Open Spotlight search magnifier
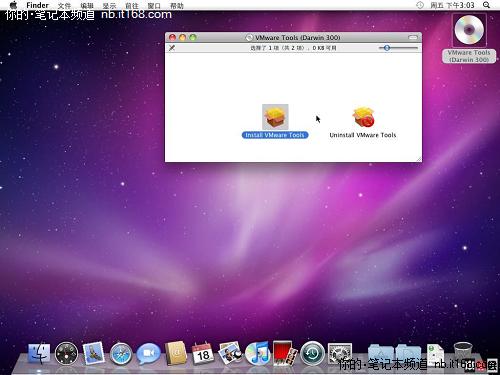Viewport: 500px width, 375px height. tap(486, 5)
